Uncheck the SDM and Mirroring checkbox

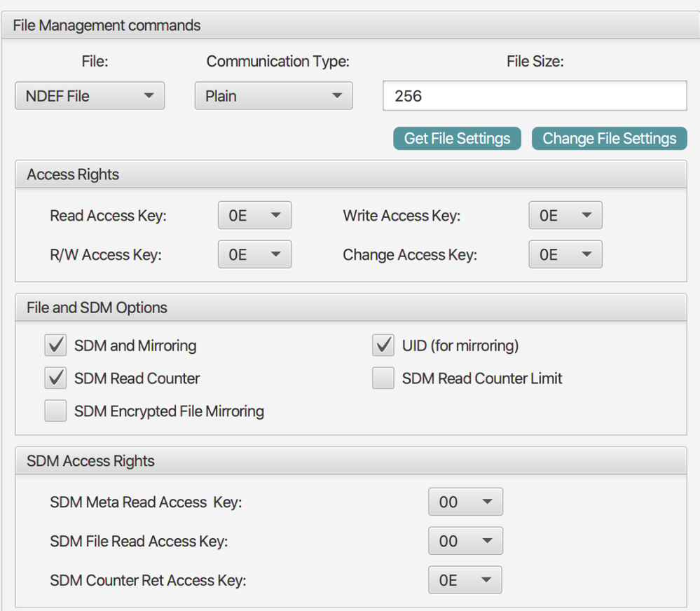pyautogui.click(x=55, y=345)
